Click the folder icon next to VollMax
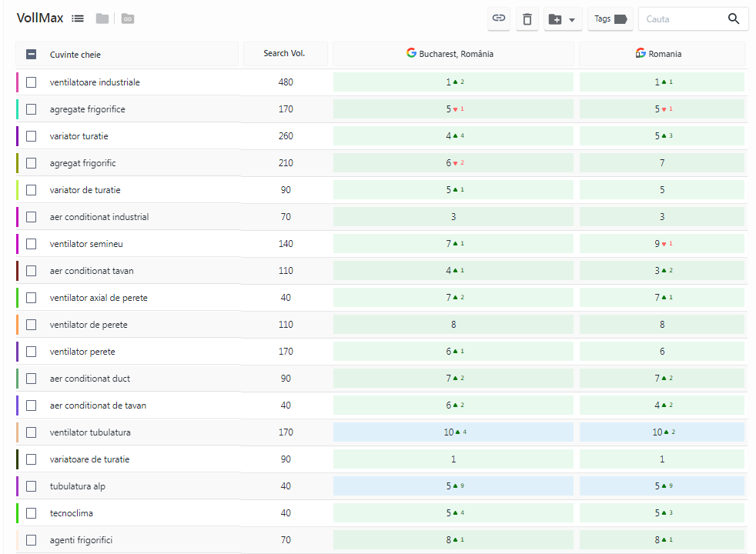Viewport: 756px width, 554px height. click(x=102, y=18)
